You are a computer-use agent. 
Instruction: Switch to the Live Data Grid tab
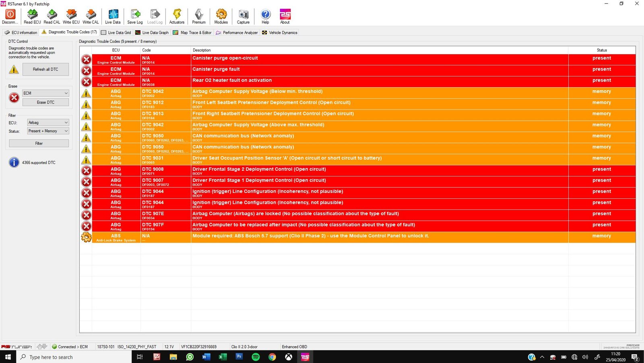click(x=116, y=33)
